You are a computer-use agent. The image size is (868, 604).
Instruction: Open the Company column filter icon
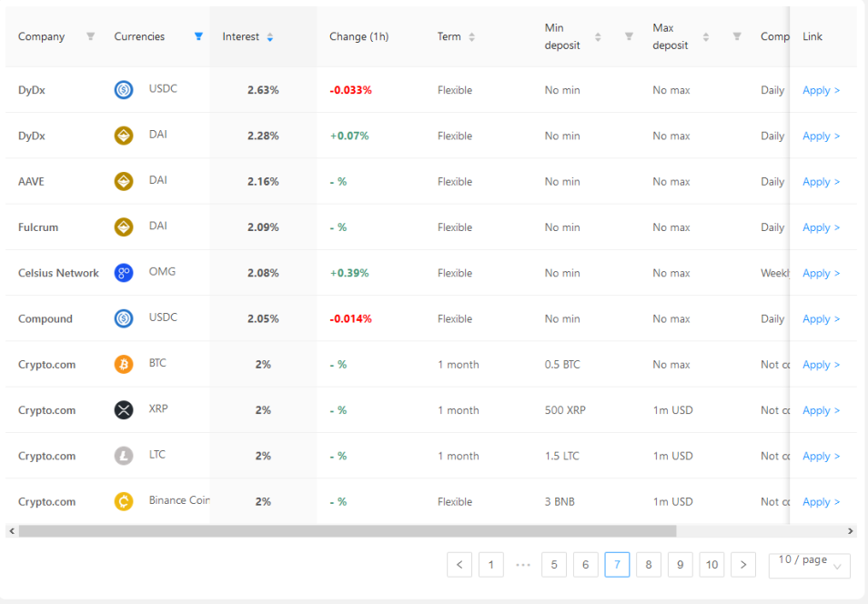point(90,36)
